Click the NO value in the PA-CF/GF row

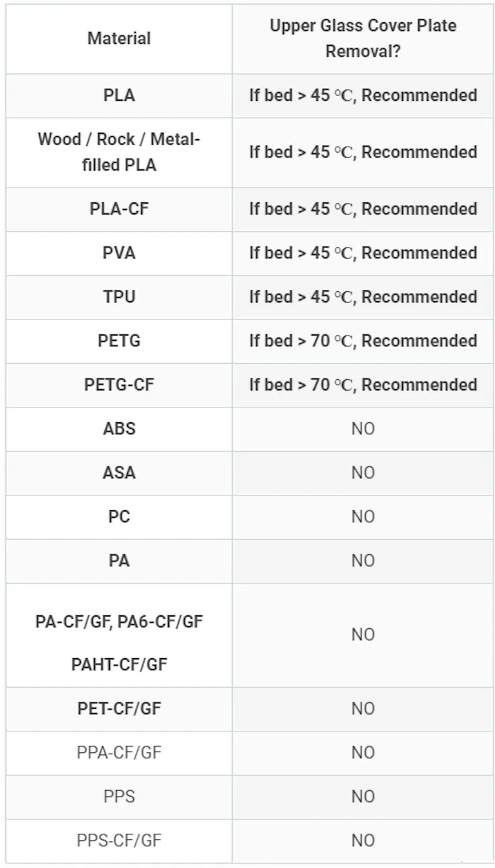(363, 635)
